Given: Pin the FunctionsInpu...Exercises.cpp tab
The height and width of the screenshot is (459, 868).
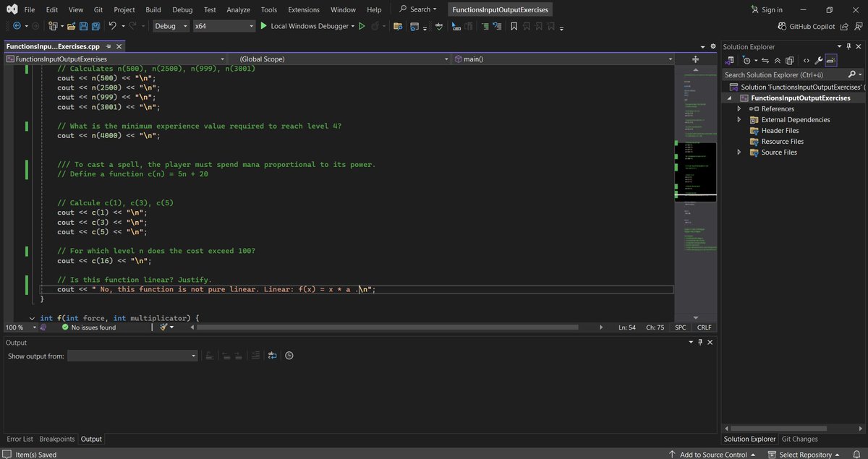Looking at the screenshot, I should point(109,46).
